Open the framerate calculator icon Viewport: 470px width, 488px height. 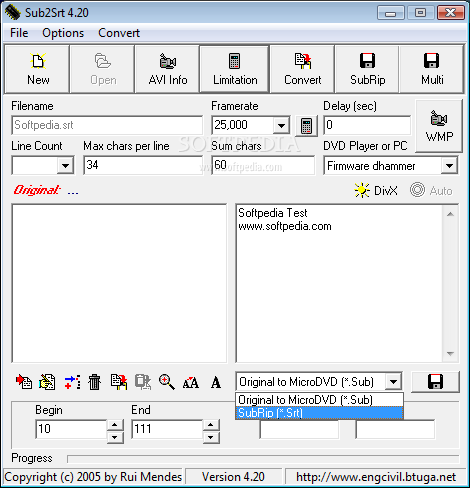pos(306,125)
